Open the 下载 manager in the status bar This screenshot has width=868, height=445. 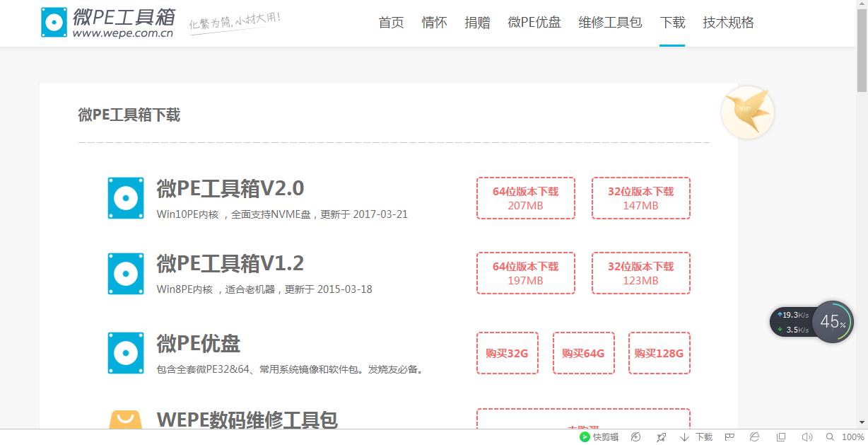pyautogui.click(x=696, y=437)
